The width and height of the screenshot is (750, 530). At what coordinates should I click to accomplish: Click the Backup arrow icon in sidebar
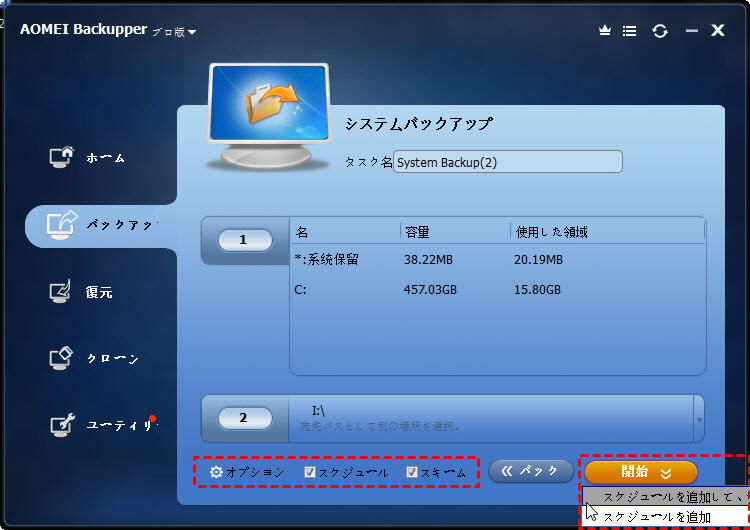coord(62,225)
